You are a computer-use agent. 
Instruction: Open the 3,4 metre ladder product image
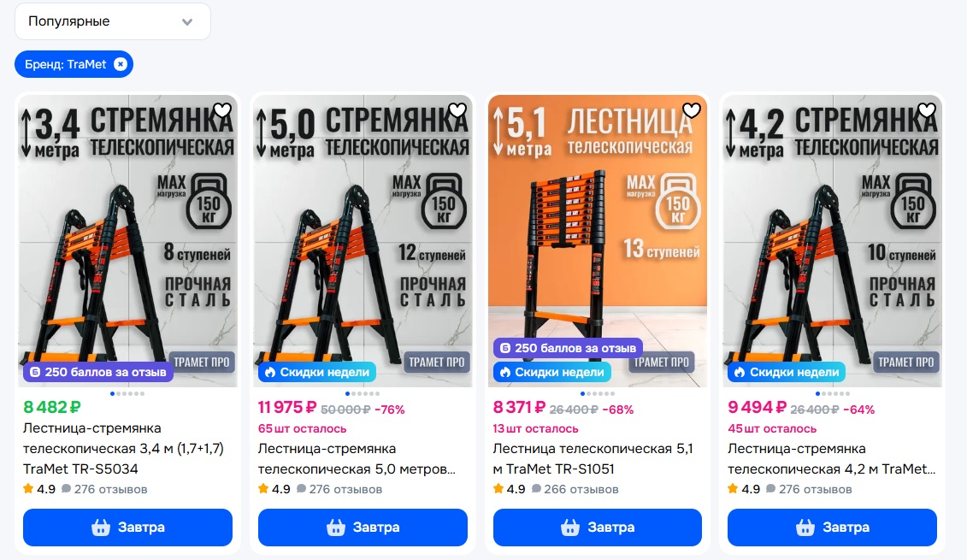127,240
